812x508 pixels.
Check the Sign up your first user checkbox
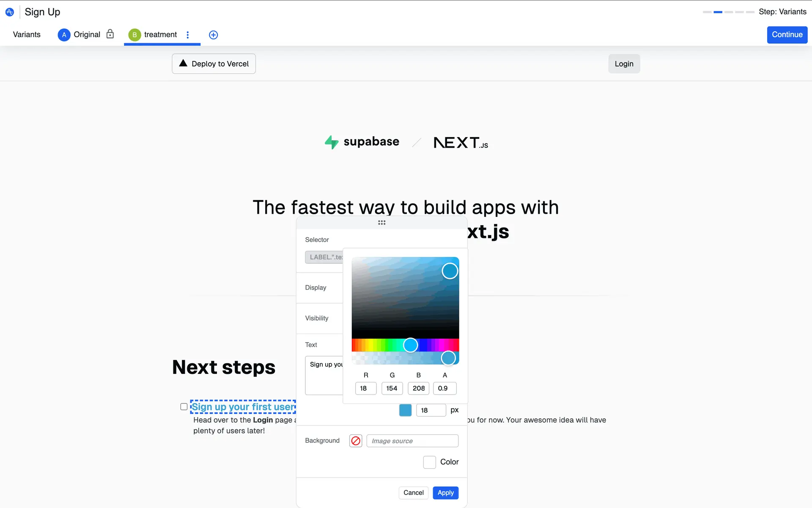click(x=184, y=407)
